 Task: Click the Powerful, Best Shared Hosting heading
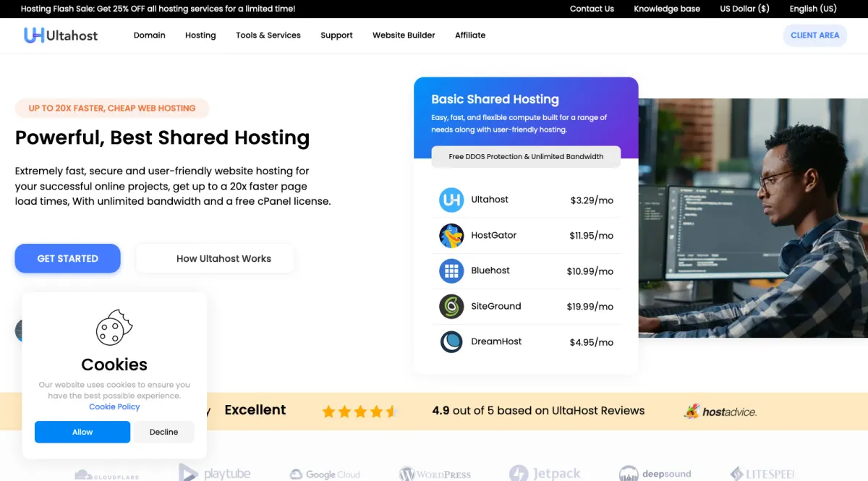point(162,137)
